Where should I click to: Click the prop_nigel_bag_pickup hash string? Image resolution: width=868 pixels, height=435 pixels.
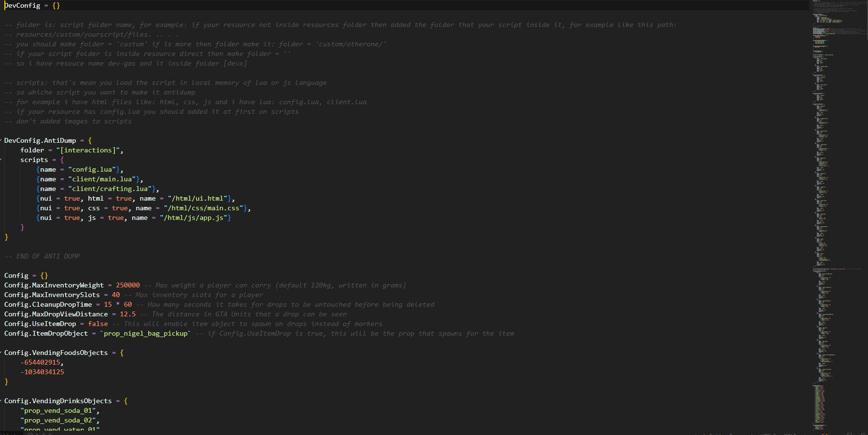pyautogui.click(x=145, y=334)
